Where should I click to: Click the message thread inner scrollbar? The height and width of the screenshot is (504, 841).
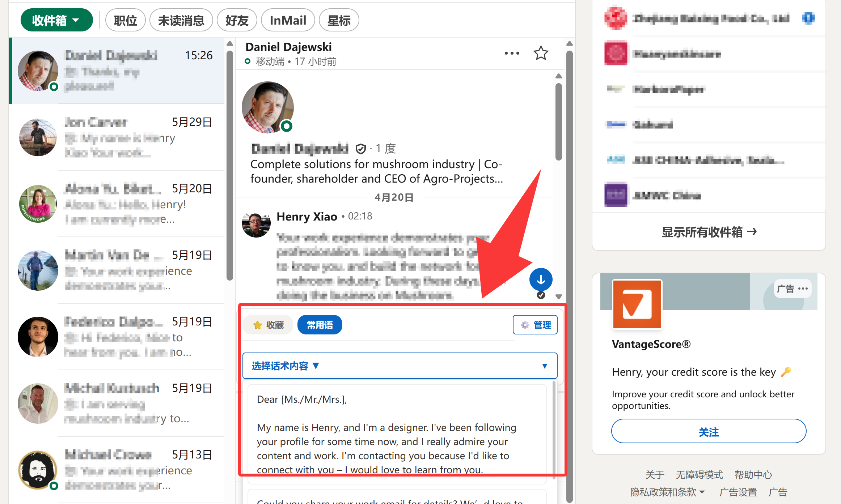coord(558,121)
